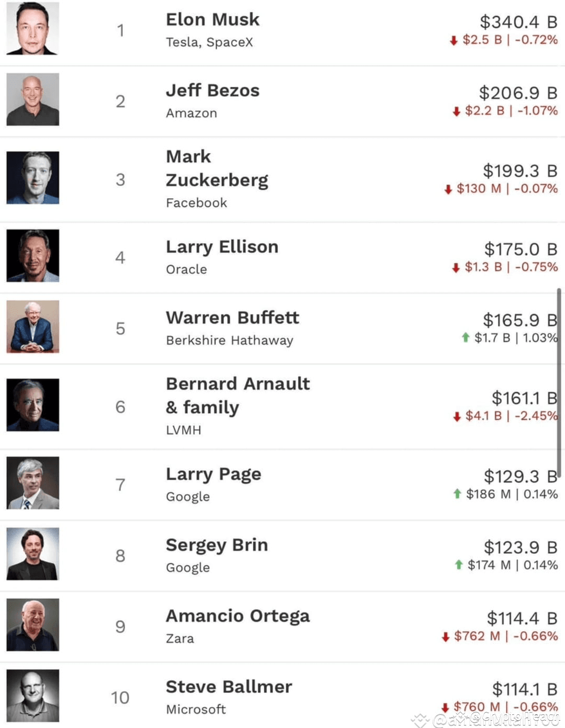Click the vertical scrollbar on the right edge
Image resolution: width=565 pixels, height=728 pixels.
click(x=559, y=382)
